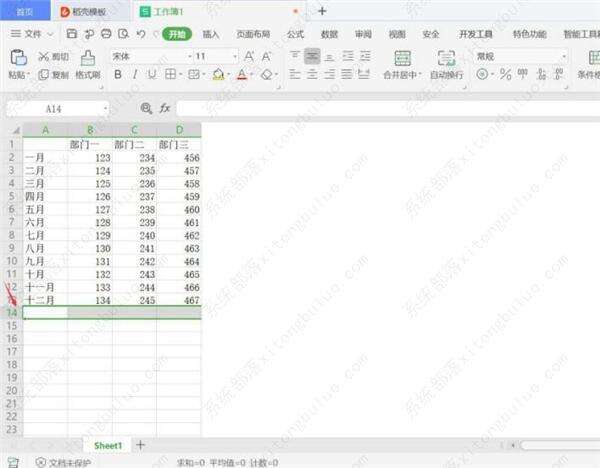
Task: Click the clear-format eraser icon
Action: tap(266, 74)
